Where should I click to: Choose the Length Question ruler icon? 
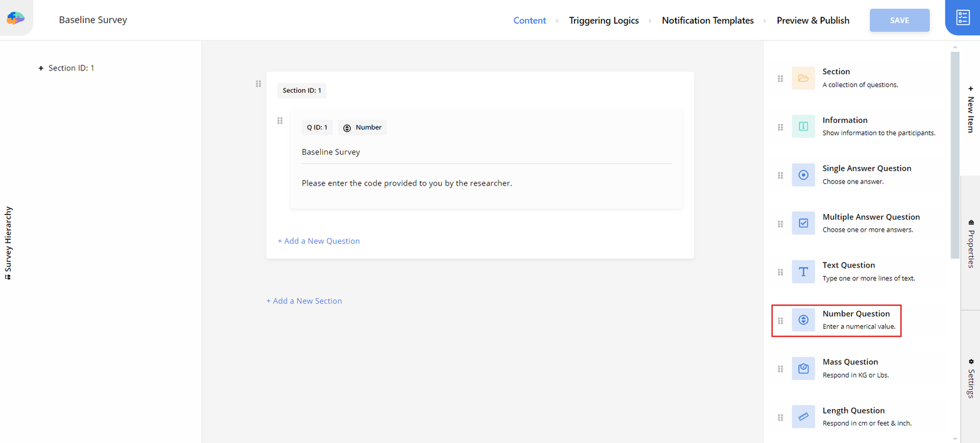(x=803, y=417)
